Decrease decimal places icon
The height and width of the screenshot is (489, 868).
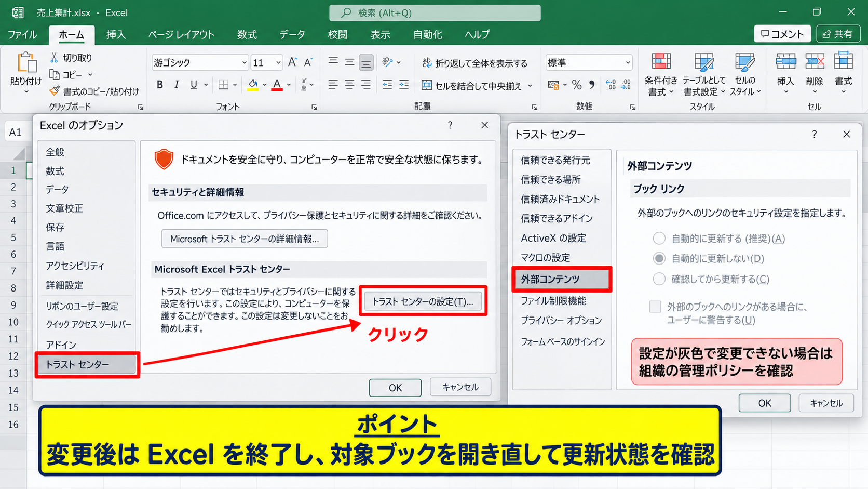[x=626, y=85]
